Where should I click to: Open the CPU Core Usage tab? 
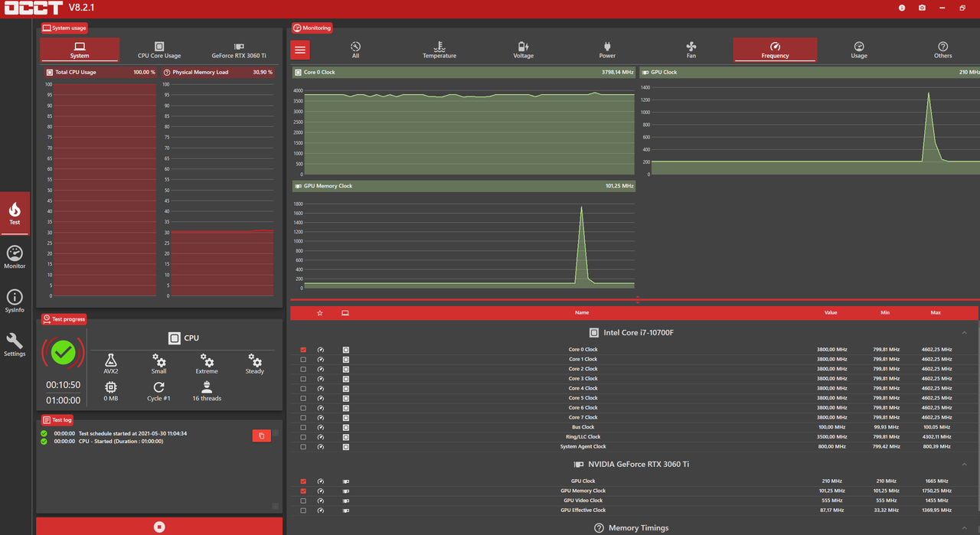point(159,50)
